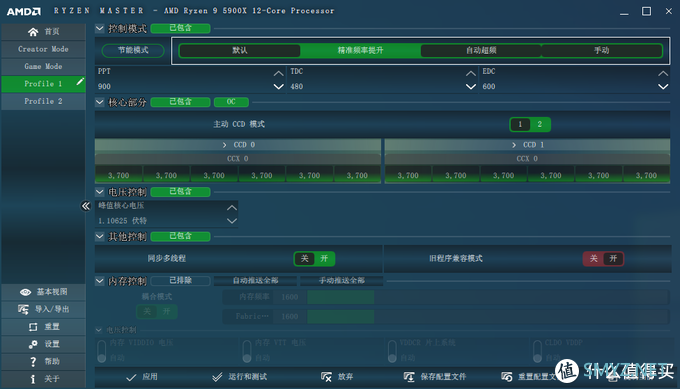Collapse sidebar with double-chevron icon
680x389 pixels.
click(x=86, y=206)
